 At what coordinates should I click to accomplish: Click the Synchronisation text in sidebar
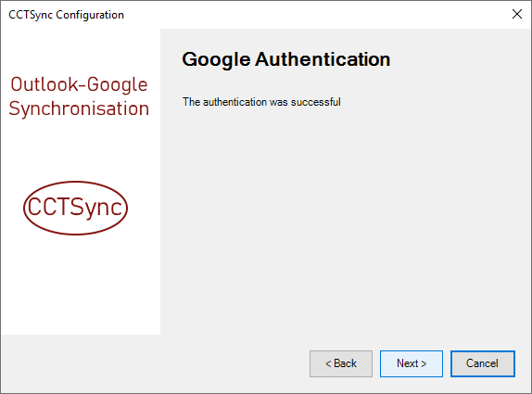[x=79, y=109]
